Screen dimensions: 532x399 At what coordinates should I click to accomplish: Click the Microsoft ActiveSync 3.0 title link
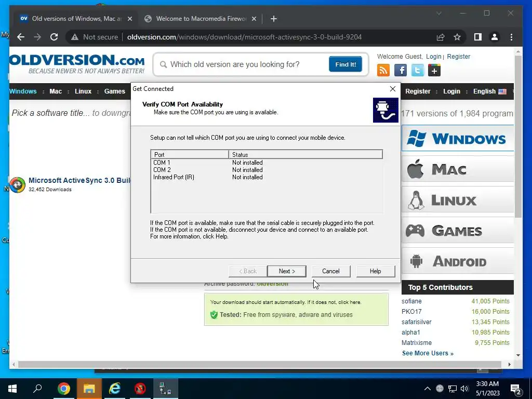coord(79,180)
